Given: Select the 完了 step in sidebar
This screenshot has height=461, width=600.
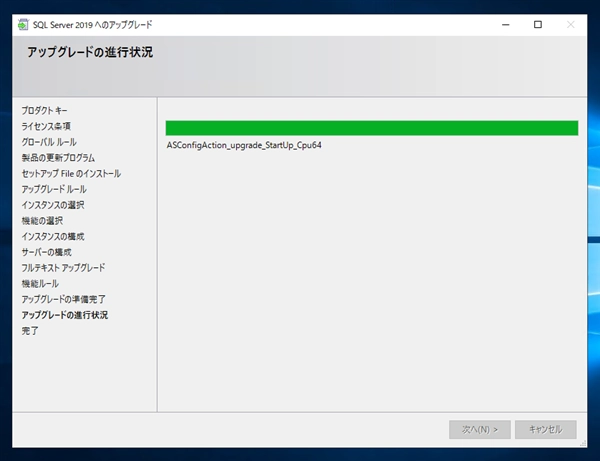Looking at the screenshot, I should 30,331.
